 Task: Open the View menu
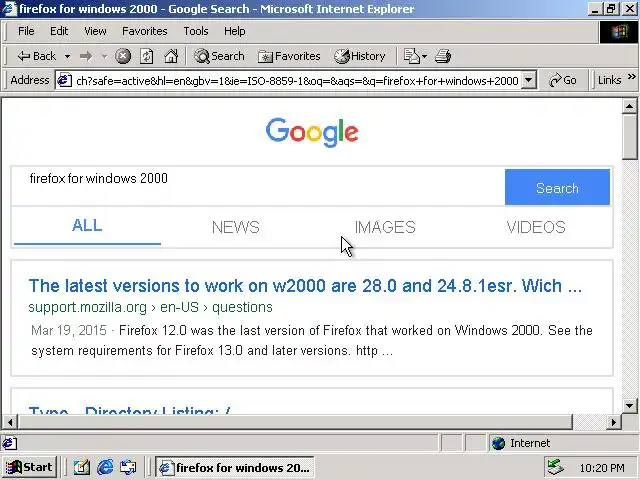[x=95, y=31]
